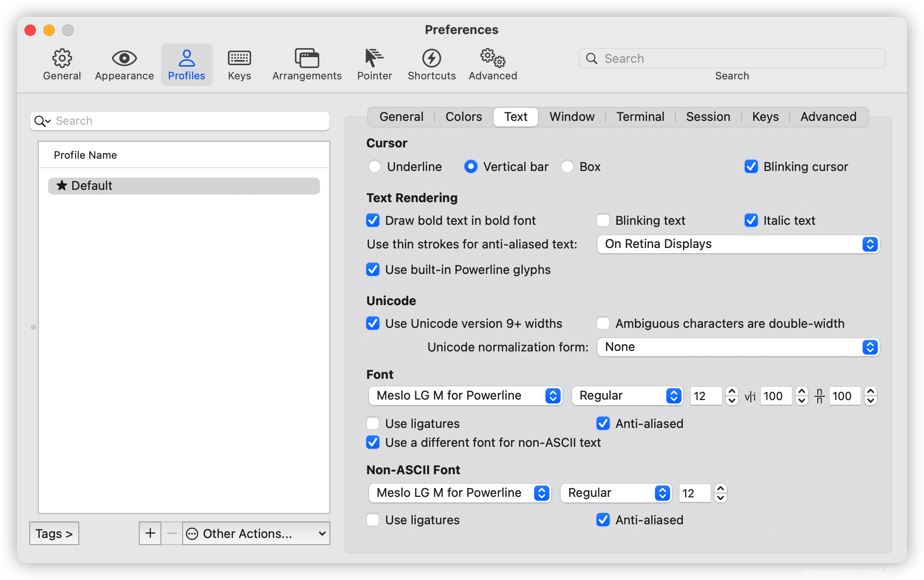Open Shortcuts lightning icon pane
This screenshot has height=580, width=924.
[x=431, y=59]
